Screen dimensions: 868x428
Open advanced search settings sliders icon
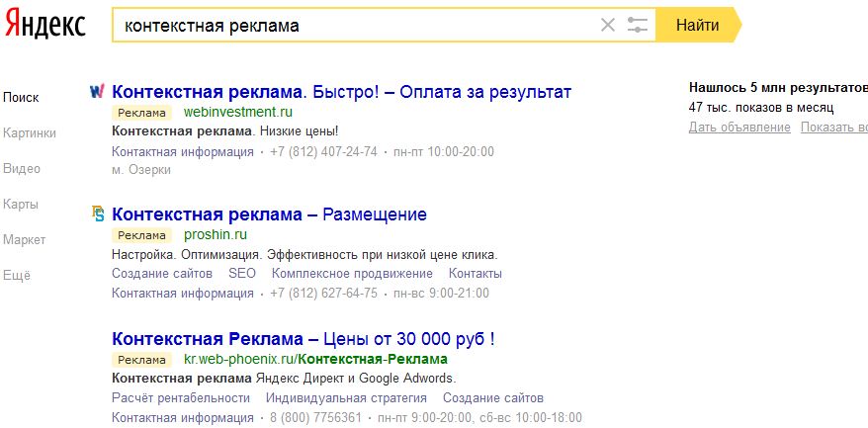pos(638,26)
